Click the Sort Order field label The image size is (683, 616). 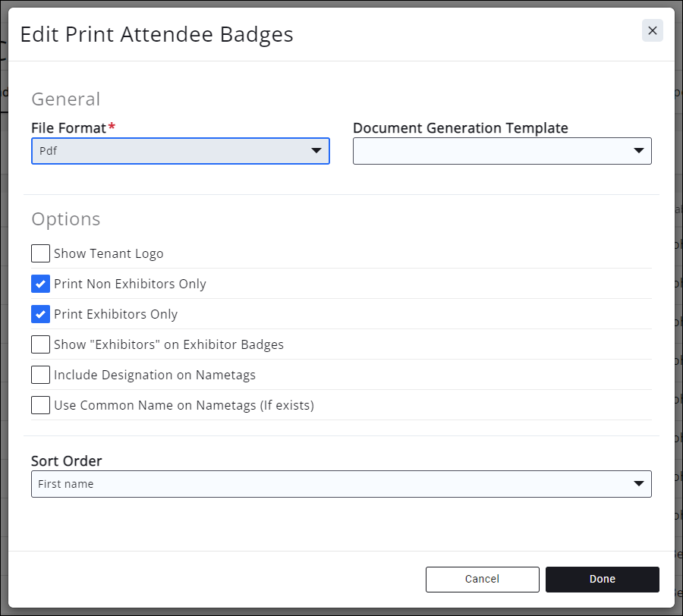tap(67, 460)
